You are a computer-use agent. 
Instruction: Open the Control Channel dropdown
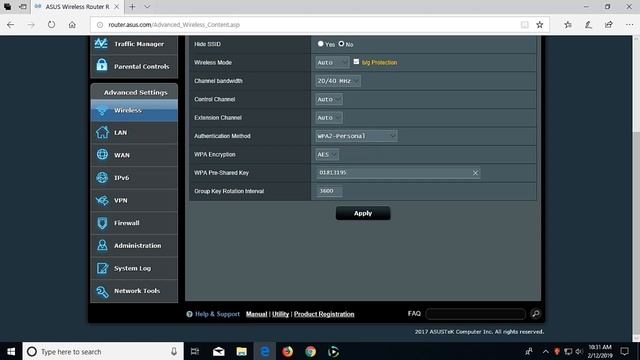(x=329, y=99)
